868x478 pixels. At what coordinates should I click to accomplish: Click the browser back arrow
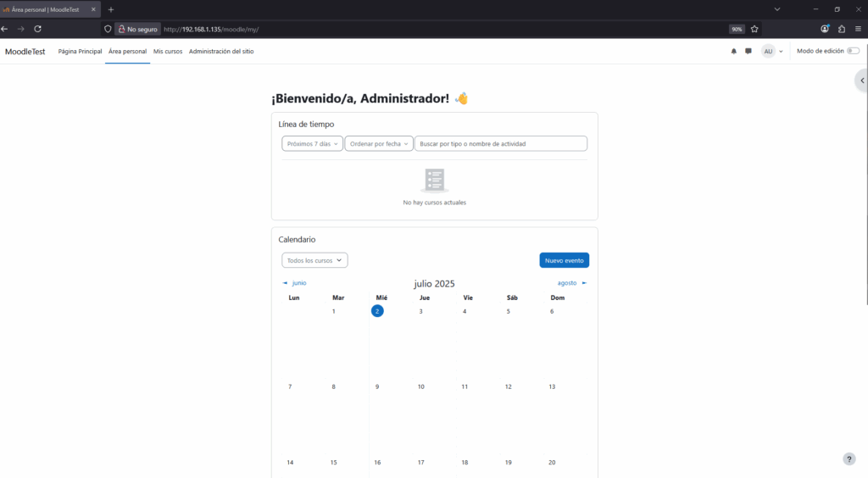click(x=4, y=29)
